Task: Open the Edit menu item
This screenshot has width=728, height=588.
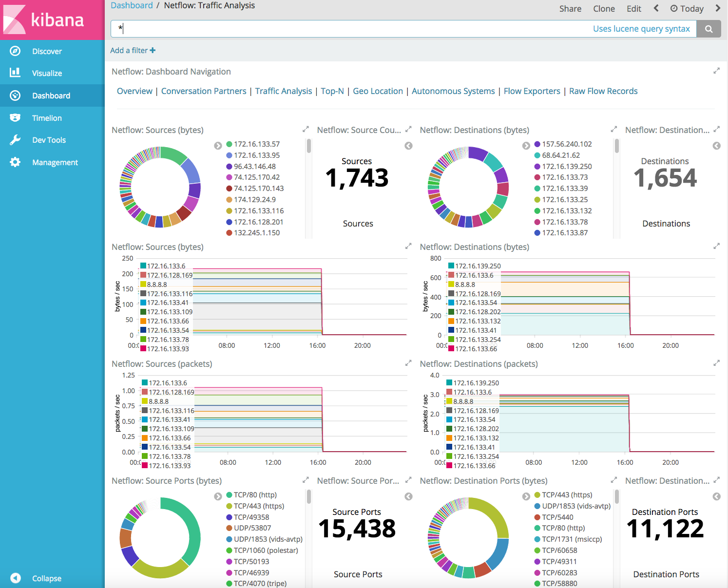Action: coord(633,9)
